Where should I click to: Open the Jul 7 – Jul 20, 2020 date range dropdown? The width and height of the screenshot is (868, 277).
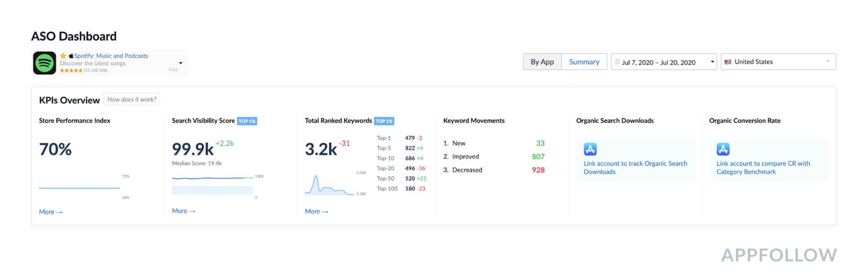(x=663, y=62)
